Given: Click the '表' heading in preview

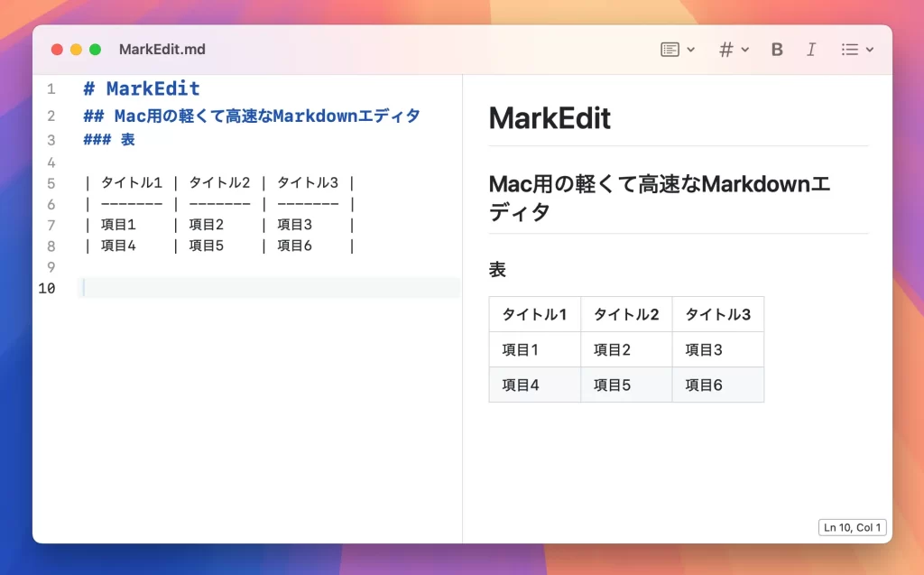Looking at the screenshot, I should (497, 270).
